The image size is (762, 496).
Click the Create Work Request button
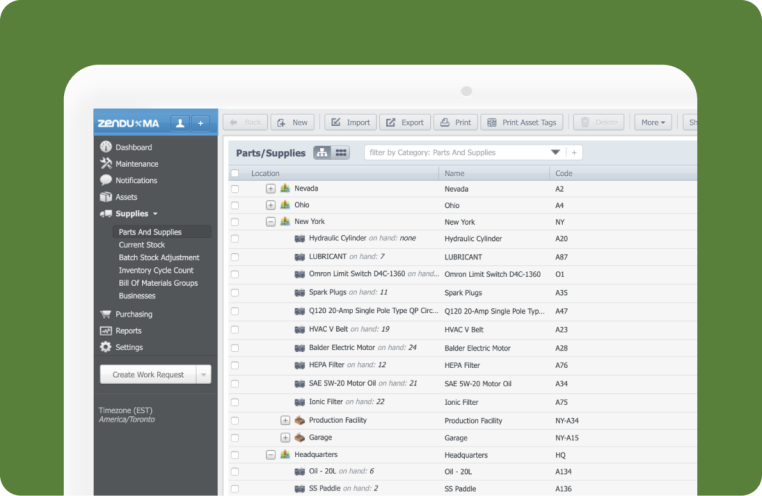(148, 374)
